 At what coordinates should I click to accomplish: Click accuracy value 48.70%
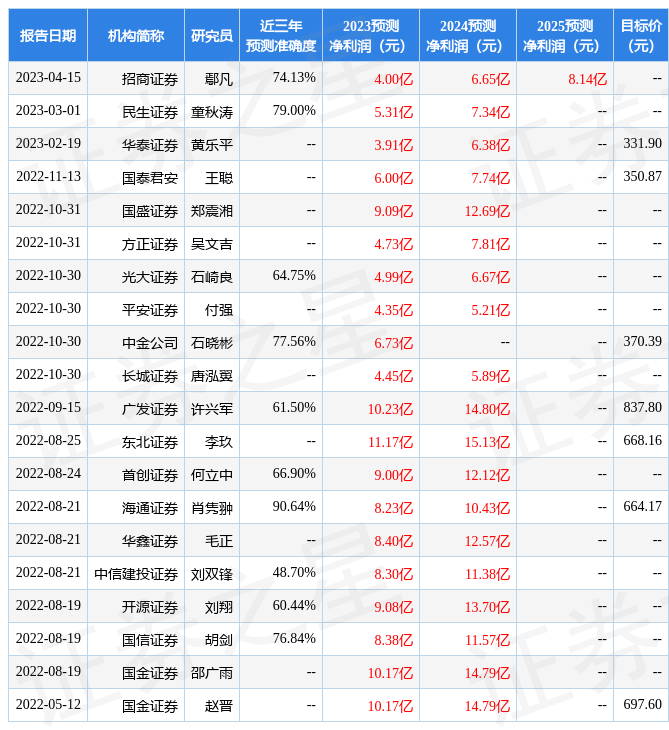[294, 574]
